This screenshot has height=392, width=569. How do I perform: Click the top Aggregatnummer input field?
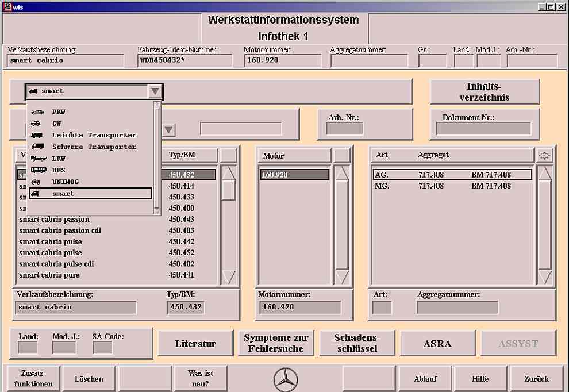tap(370, 61)
